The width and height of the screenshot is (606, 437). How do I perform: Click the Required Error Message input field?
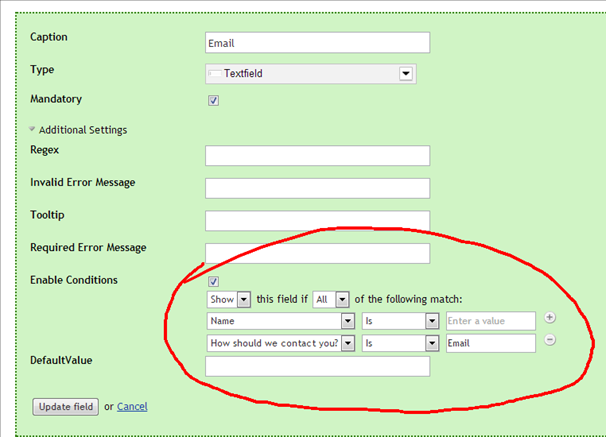tap(317, 253)
